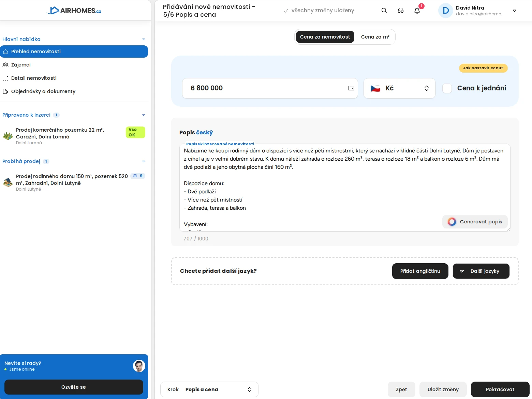The width and height of the screenshot is (532, 399).
Task: Click the Czech flag currency icon
Action: tap(375, 88)
